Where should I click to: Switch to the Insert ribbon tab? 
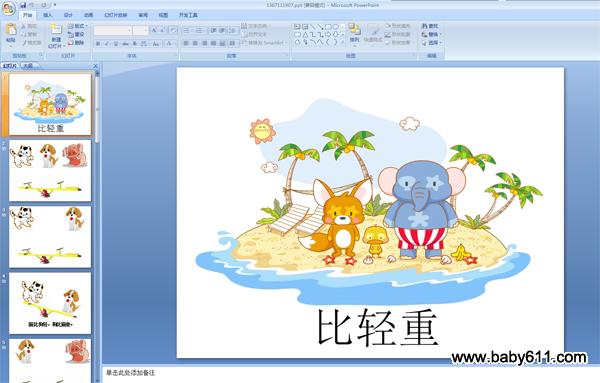(x=48, y=15)
